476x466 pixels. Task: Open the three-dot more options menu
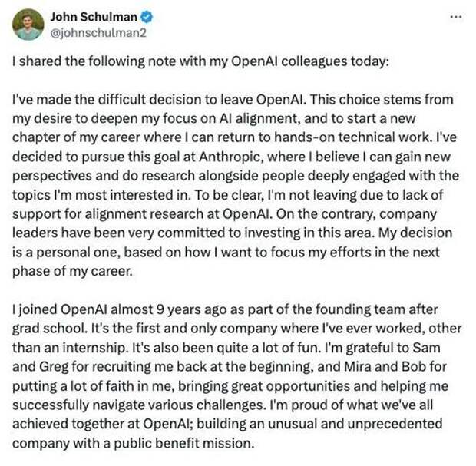click(456, 17)
